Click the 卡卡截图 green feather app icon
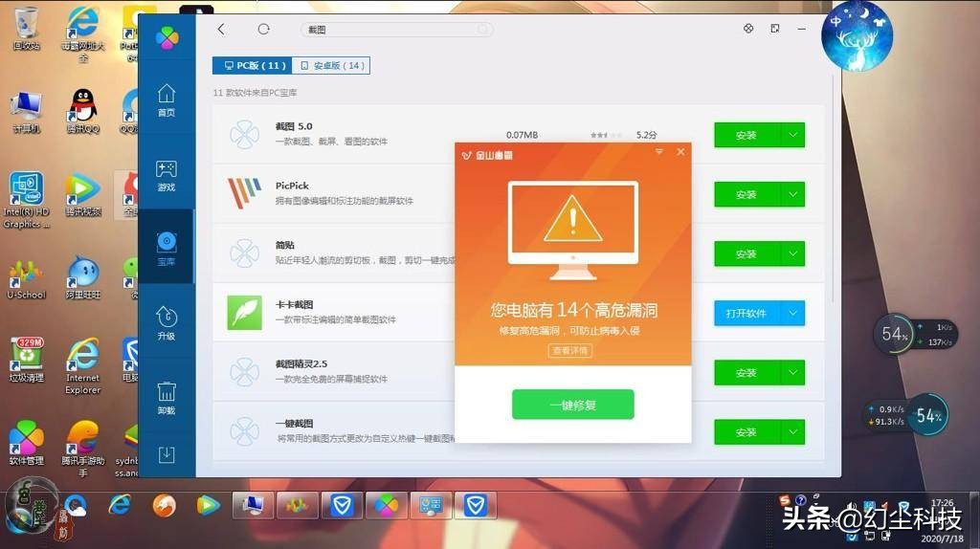 [x=244, y=313]
